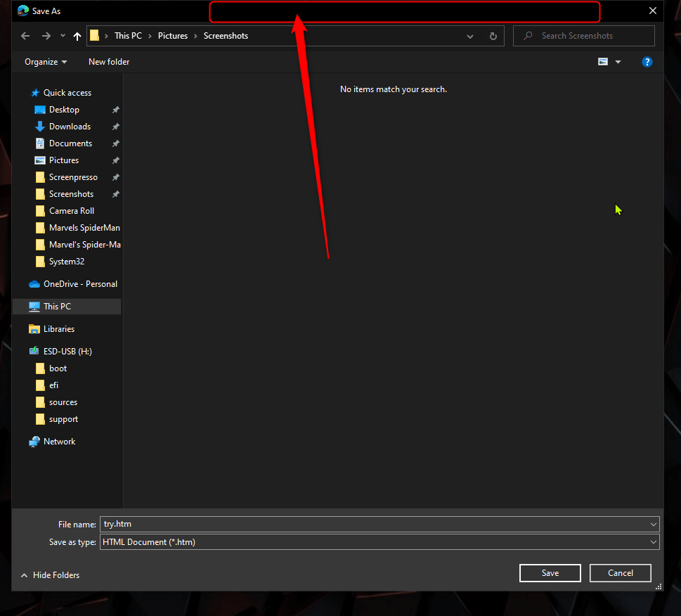The width and height of the screenshot is (681, 616).
Task: Click the Cancel button
Action: (620, 573)
